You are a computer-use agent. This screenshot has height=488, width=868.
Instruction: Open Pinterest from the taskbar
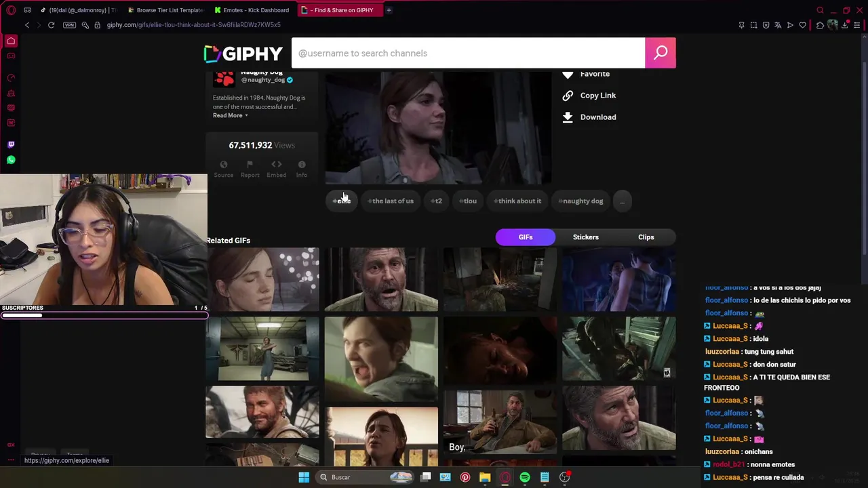tap(465, 477)
